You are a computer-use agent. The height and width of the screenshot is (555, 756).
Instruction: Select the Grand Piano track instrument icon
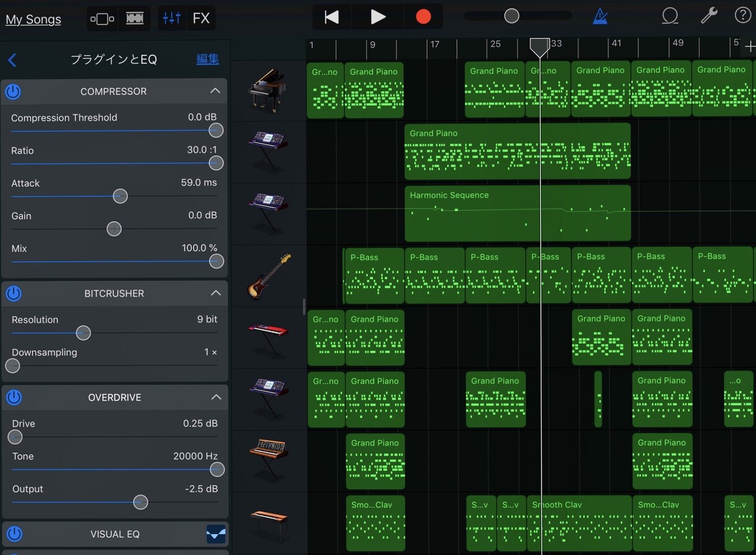(266, 90)
